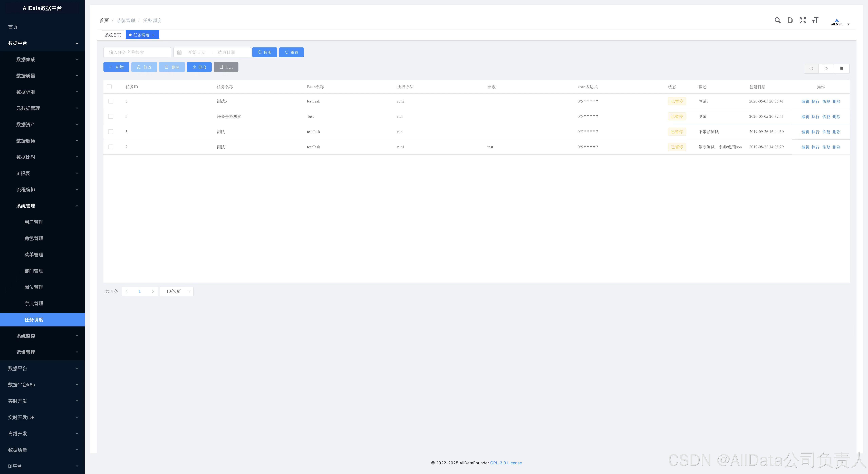
Task: Open the column settings grid icon
Action: click(x=841, y=69)
